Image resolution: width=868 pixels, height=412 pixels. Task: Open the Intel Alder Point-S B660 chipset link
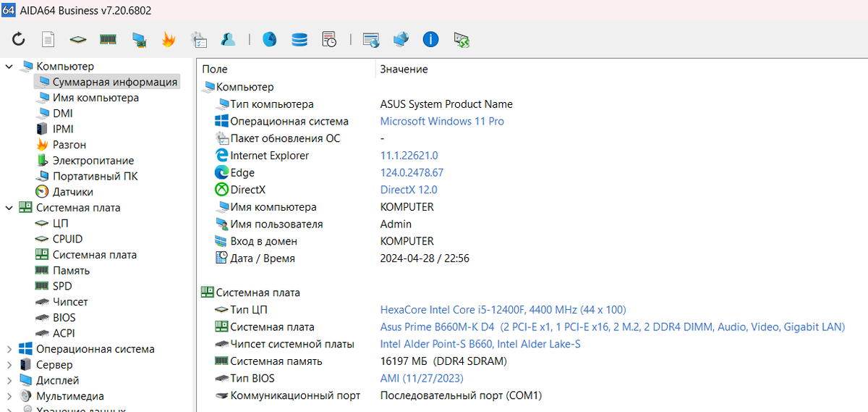pyautogui.click(x=480, y=344)
